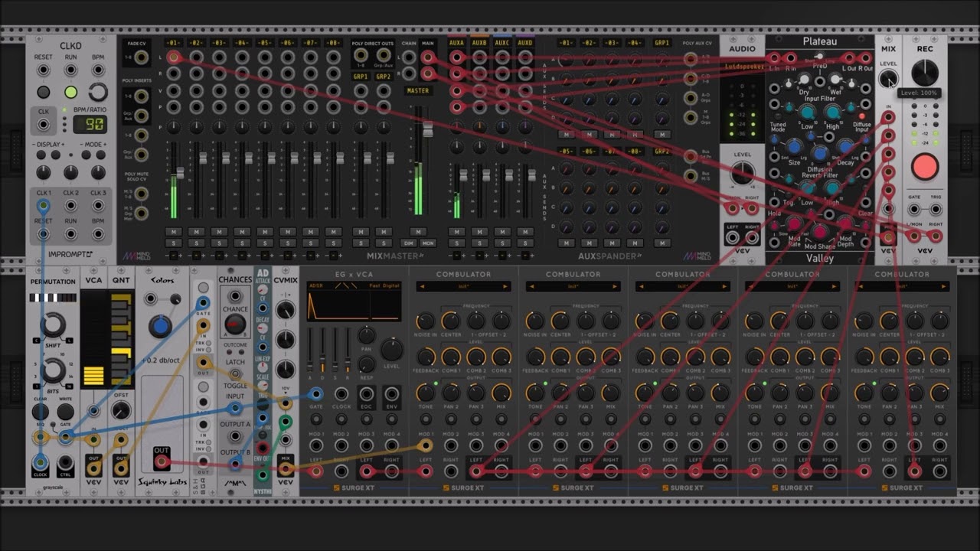Click the Plateau Size knob
This screenshot has height=551, width=980.
pyautogui.click(x=794, y=146)
